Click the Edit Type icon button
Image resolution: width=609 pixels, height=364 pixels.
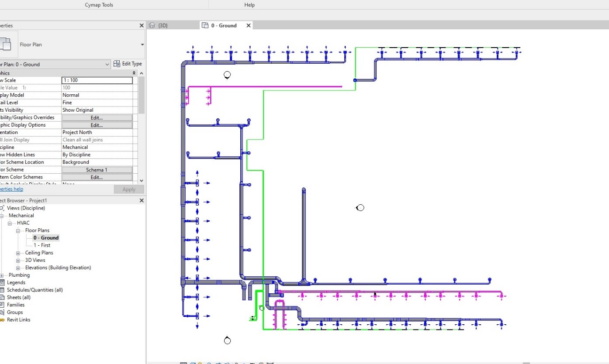117,64
